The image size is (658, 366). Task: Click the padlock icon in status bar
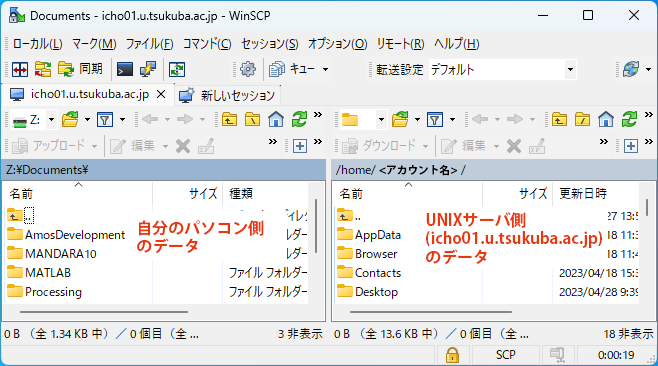pyautogui.click(x=452, y=355)
